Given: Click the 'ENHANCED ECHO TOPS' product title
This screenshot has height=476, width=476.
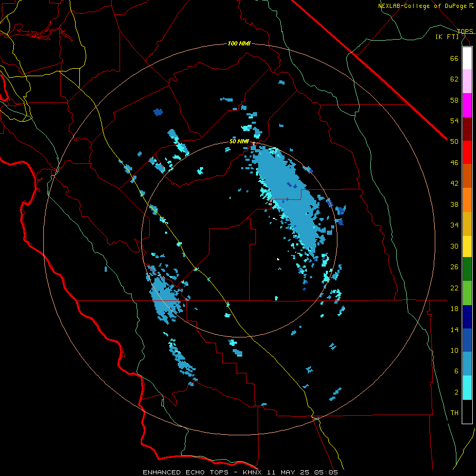Looking at the screenshot, I should (186, 472).
